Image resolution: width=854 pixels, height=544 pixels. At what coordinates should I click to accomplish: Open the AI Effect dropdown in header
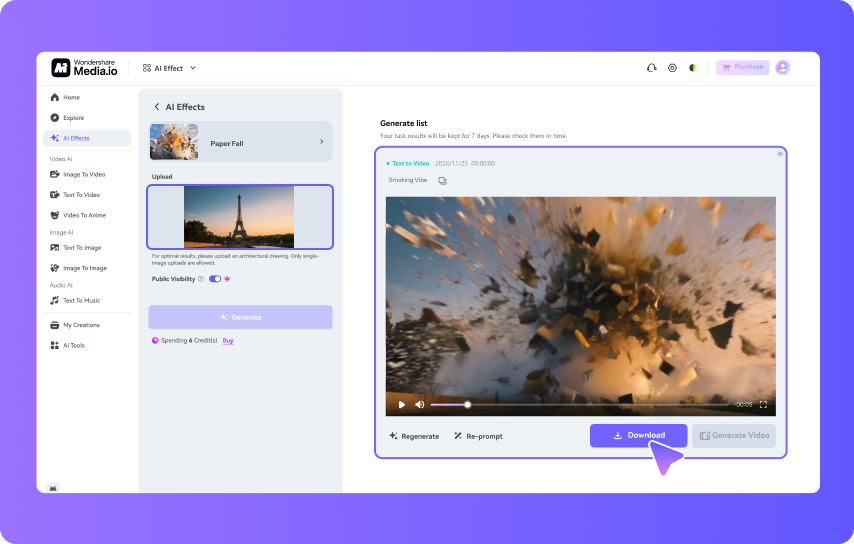169,68
